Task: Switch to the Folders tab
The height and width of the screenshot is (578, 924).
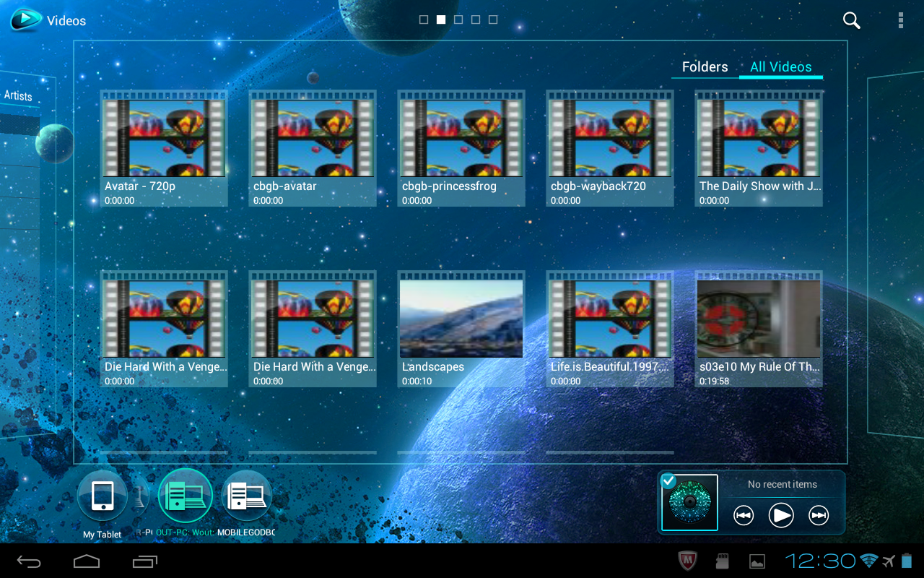Action: coord(705,67)
